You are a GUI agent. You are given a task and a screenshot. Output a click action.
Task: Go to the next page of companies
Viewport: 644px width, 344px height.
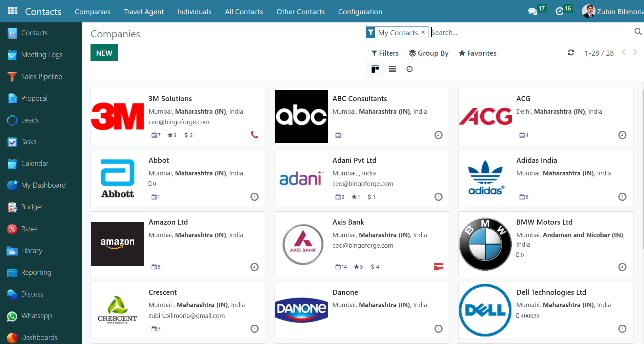click(636, 52)
